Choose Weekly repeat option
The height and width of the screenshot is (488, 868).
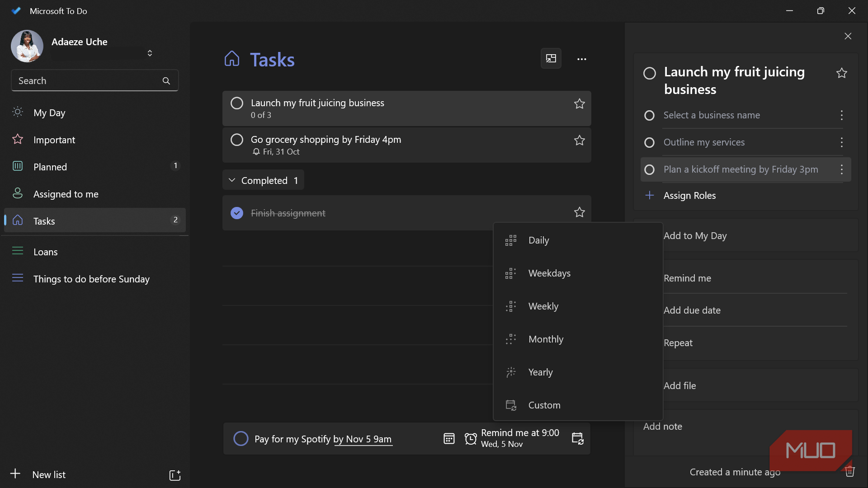point(578,306)
